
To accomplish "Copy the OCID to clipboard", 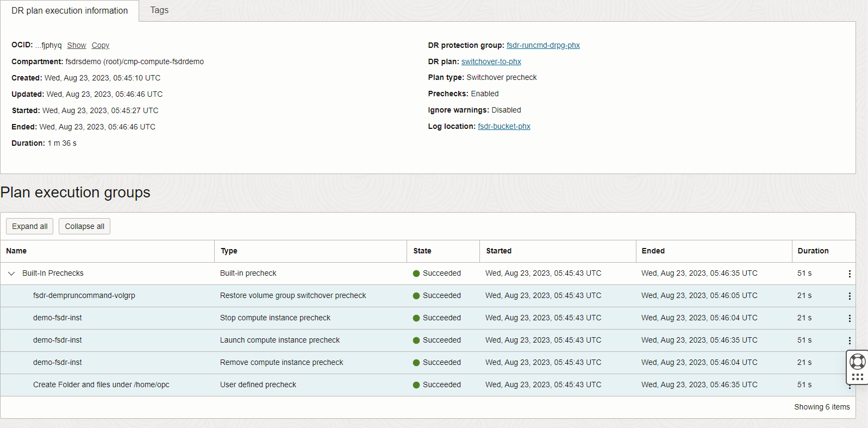I will point(101,45).
